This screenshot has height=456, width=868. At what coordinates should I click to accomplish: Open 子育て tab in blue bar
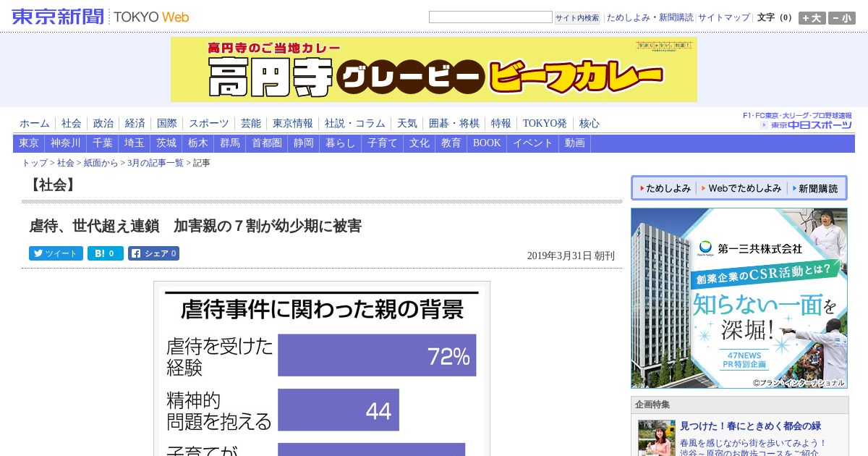(x=383, y=143)
